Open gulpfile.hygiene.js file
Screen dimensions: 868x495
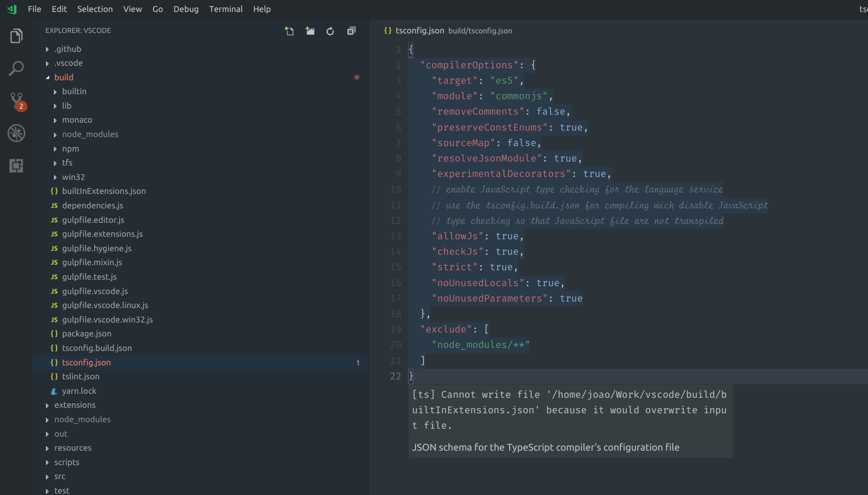click(200, 248)
